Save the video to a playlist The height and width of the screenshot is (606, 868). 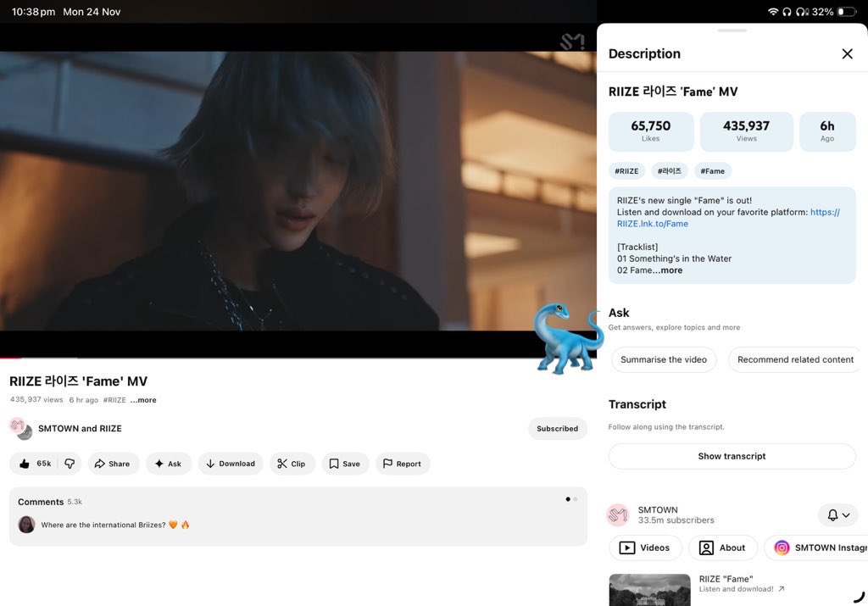coord(345,464)
